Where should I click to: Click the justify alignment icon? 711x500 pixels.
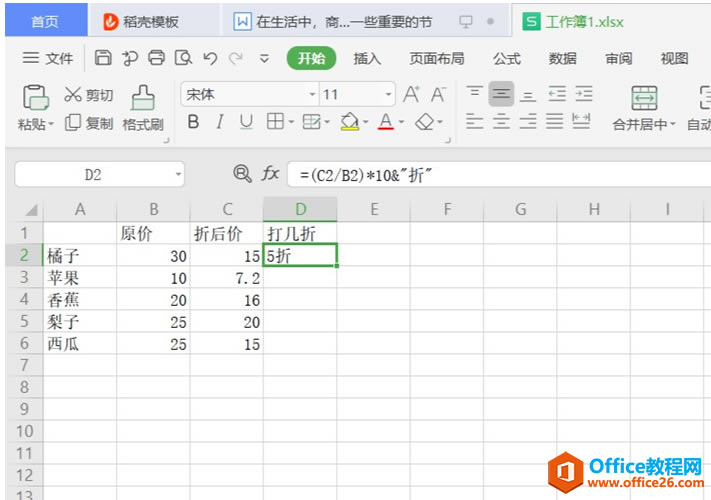(x=554, y=121)
